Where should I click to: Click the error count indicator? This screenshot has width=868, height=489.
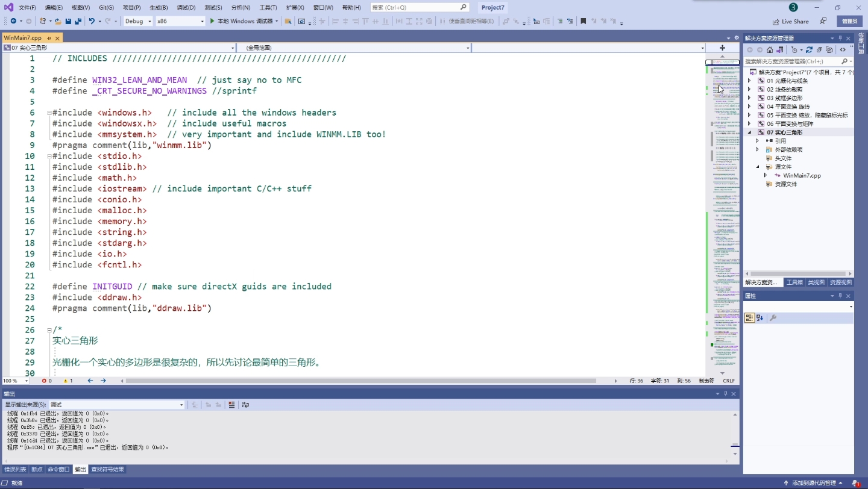tap(46, 381)
